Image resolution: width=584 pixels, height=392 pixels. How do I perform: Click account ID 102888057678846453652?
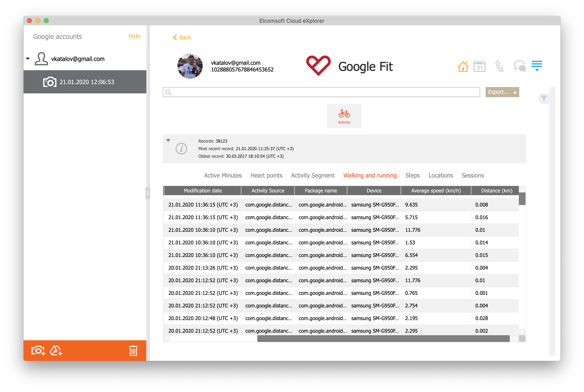coord(242,69)
